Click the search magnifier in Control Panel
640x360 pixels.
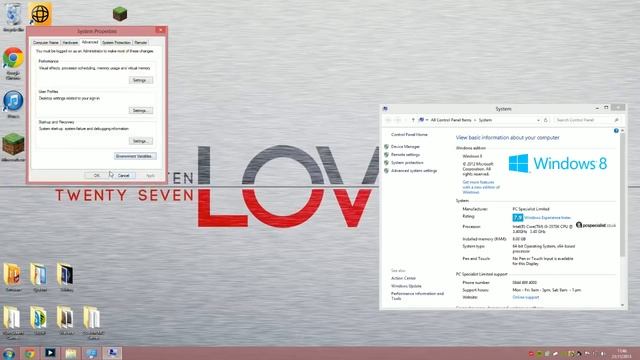click(x=616, y=120)
